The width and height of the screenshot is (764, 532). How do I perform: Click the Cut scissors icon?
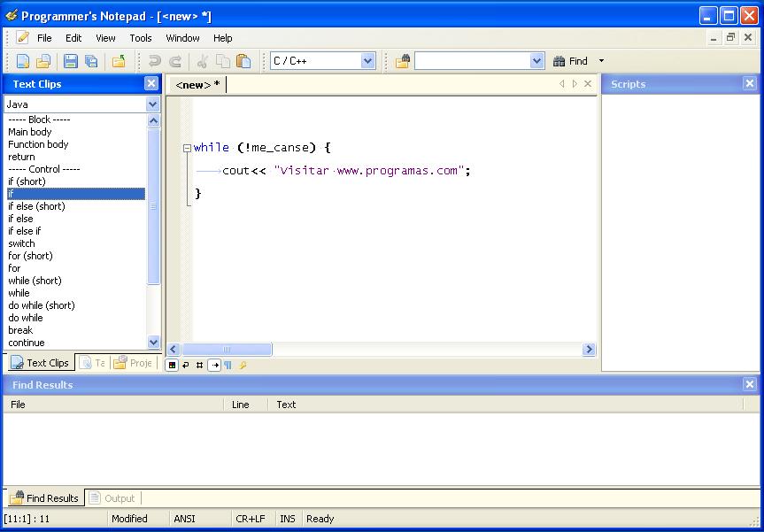203,61
